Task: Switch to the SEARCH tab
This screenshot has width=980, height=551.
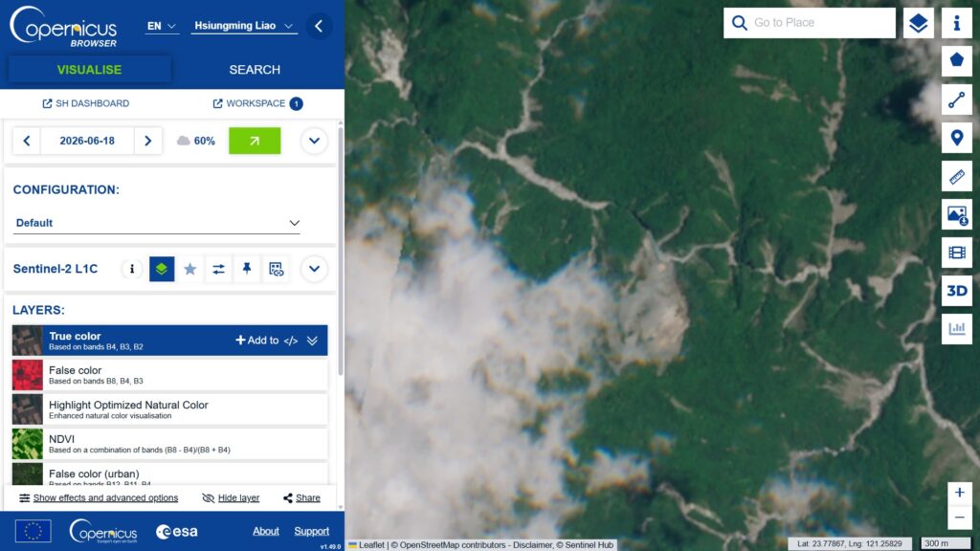Action: 255,69
